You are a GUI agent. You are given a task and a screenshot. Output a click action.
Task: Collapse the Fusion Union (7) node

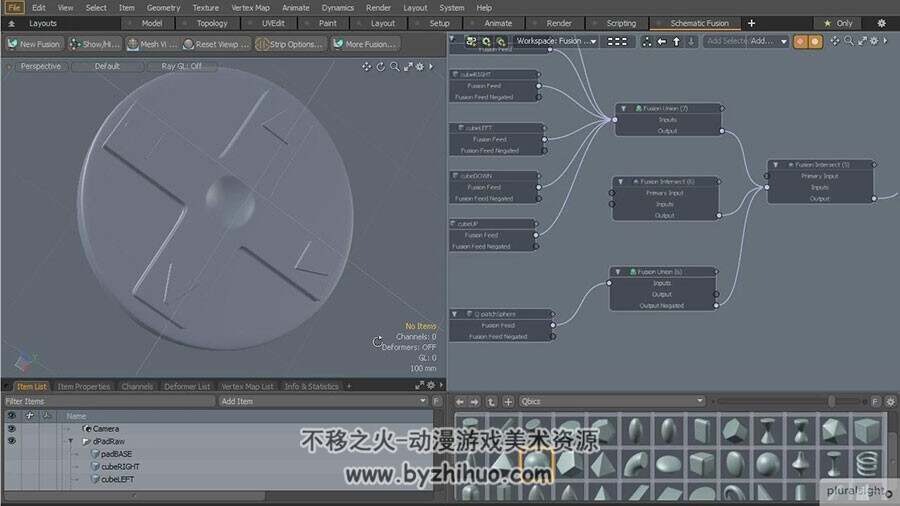[x=623, y=108]
